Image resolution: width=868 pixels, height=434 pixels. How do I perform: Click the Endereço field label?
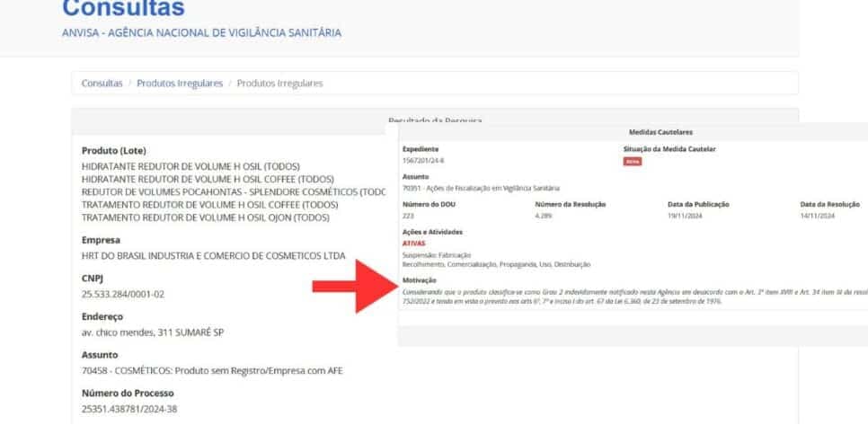pyautogui.click(x=102, y=316)
